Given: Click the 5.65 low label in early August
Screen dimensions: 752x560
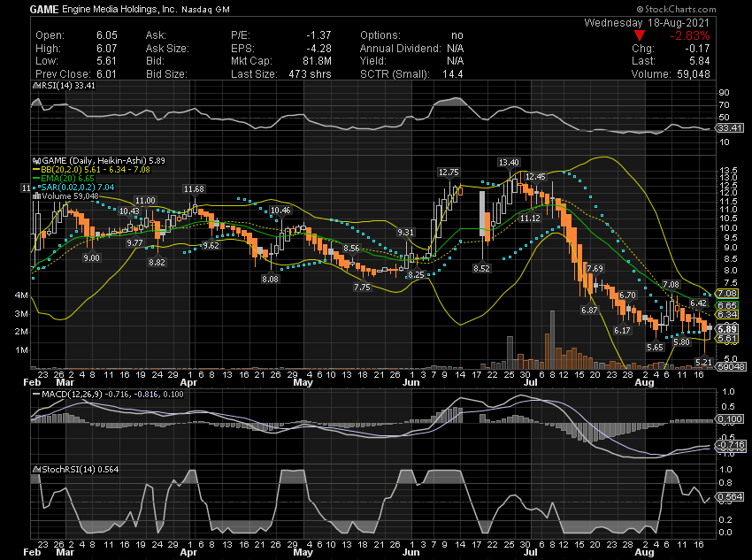Looking at the screenshot, I should (x=655, y=347).
